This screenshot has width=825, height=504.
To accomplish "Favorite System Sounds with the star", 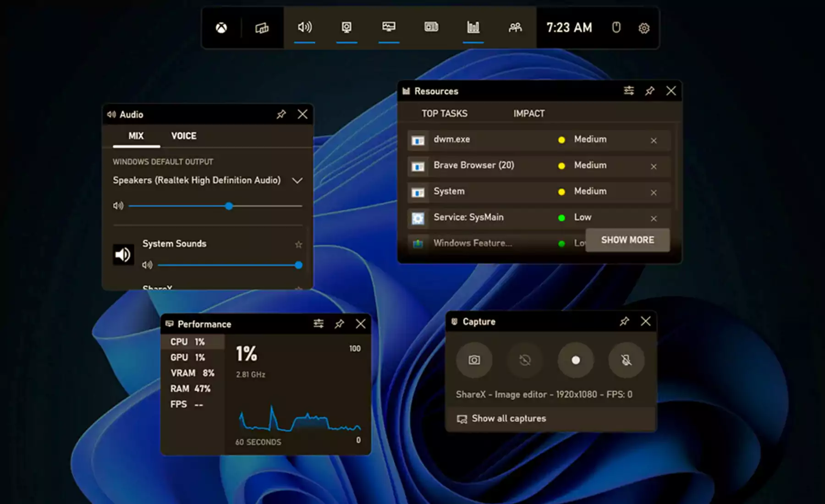I will pyautogui.click(x=298, y=245).
